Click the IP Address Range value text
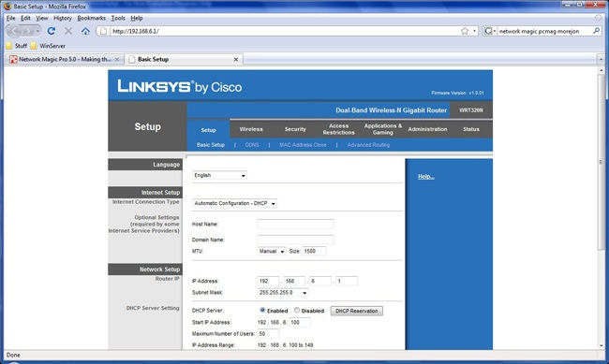 285,345
